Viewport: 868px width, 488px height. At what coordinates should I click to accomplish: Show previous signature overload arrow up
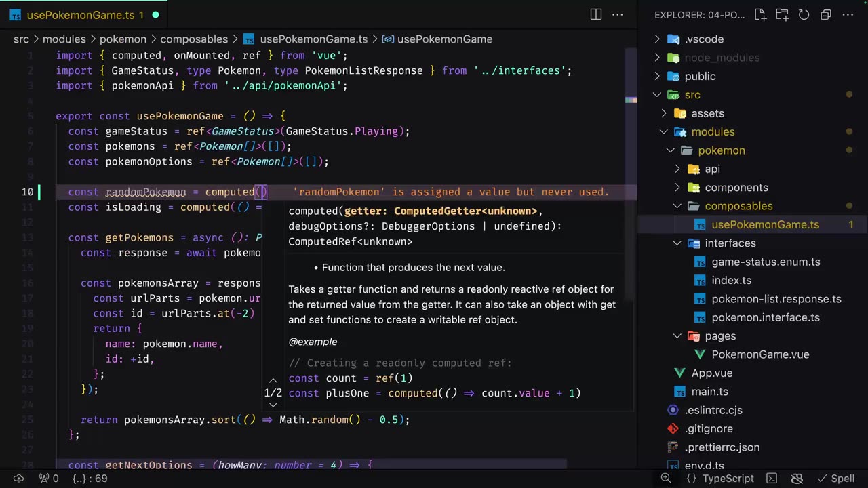coord(273,381)
